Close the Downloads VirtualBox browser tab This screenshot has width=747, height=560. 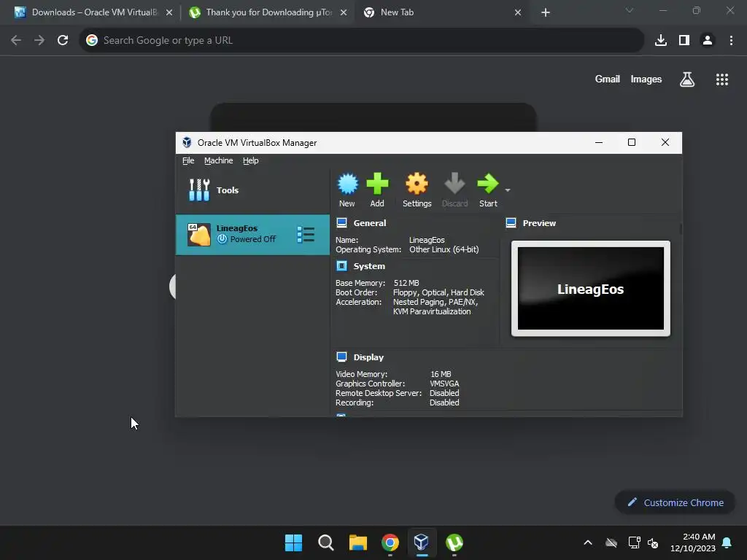(x=169, y=13)
